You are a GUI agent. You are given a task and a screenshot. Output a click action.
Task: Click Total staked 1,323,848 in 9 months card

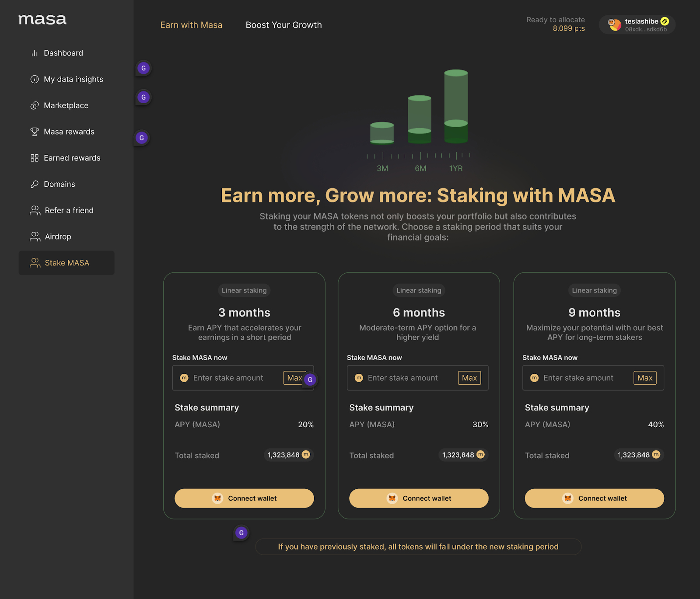point(639,455)
